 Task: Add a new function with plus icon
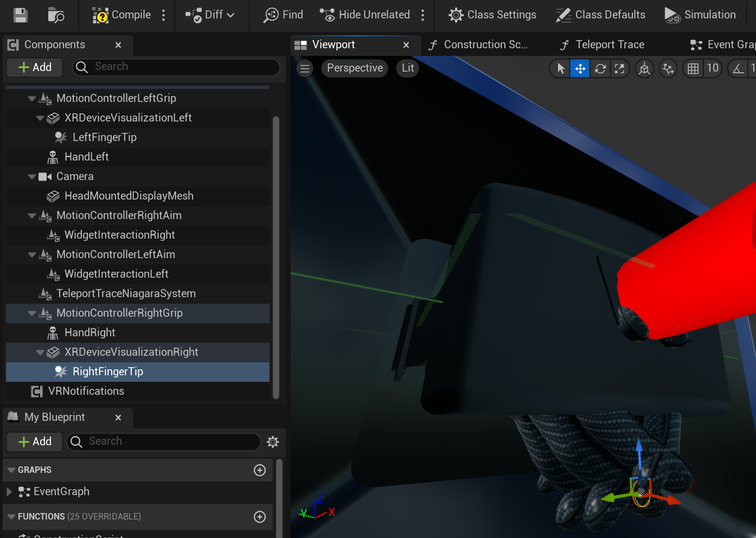pos(260,517)
